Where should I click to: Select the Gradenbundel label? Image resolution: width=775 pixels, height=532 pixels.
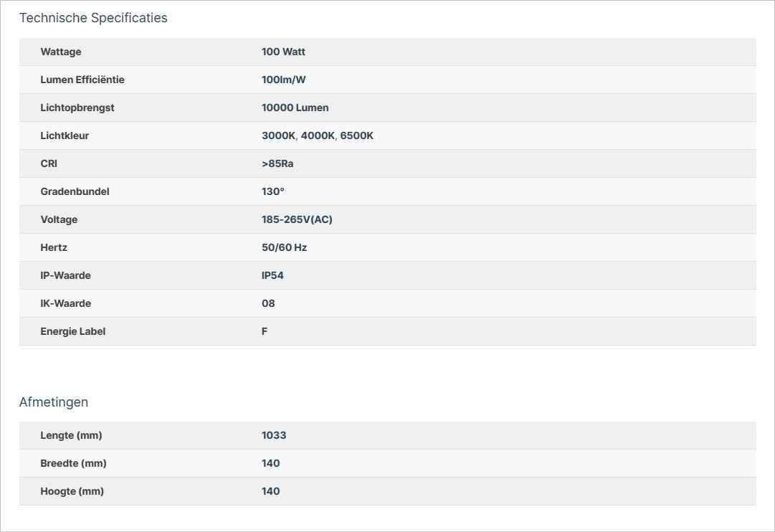(75, 191)
